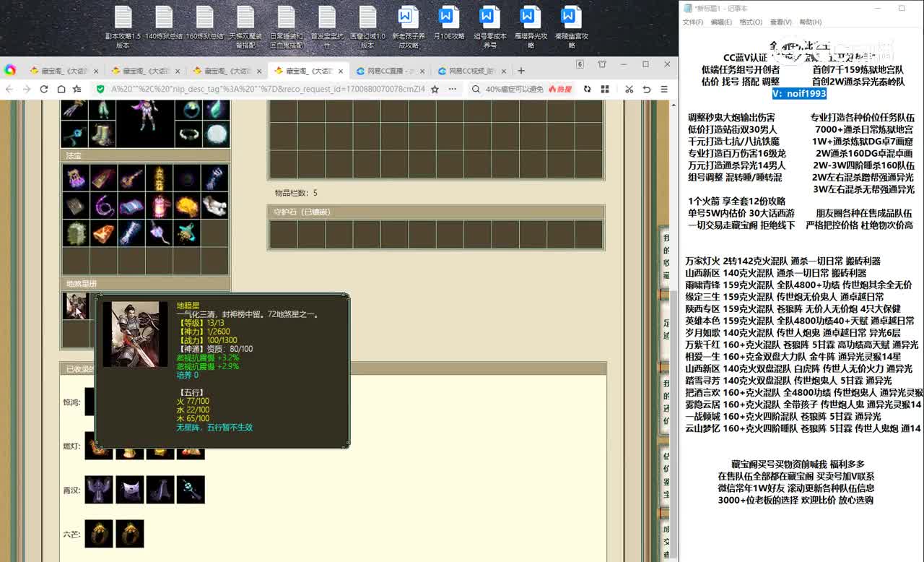
Task: Click the Notepad line starting 万家灯火 2转142克火混队
Action: [783, 261]
